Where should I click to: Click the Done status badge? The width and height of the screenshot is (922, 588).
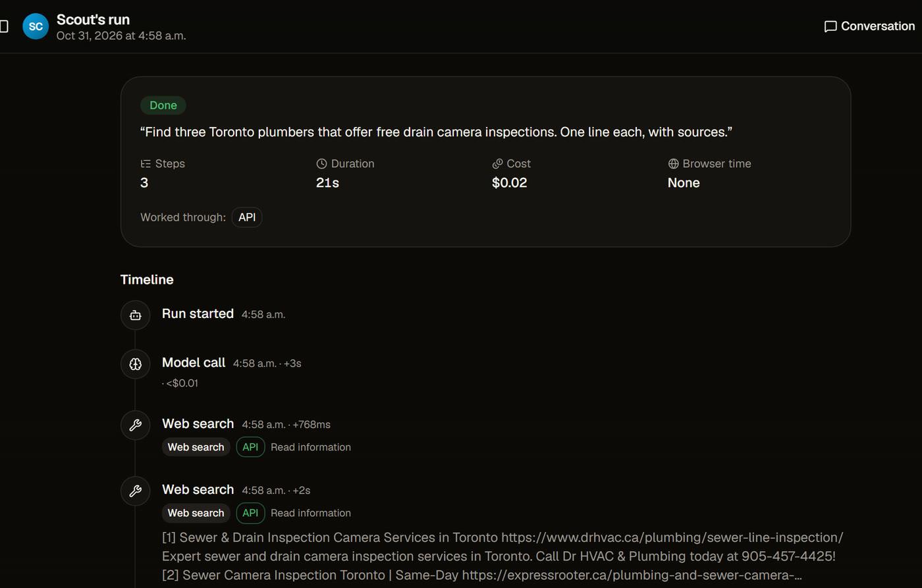[x=163, y=105]
